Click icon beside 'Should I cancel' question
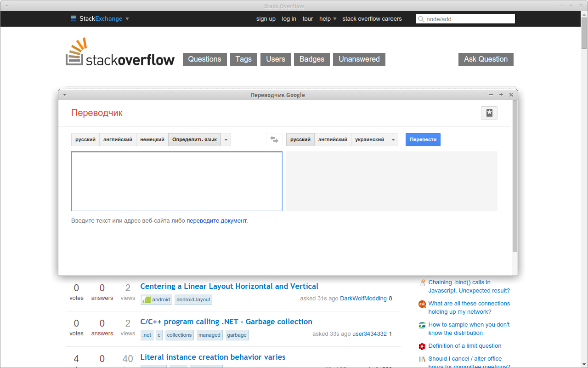This screenshot has height=368, width=588. click(422, 359)
